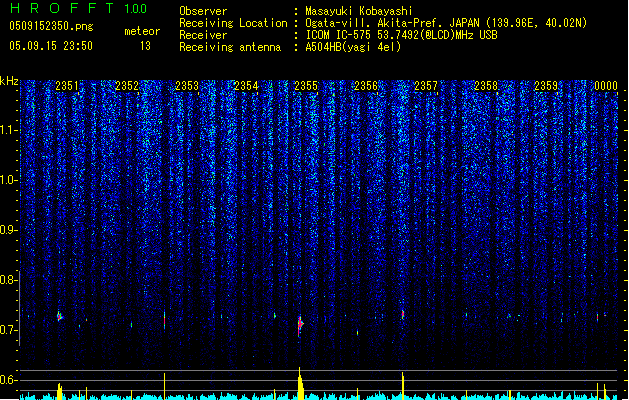
Task: Click the meteor echo near 2351
Action: tap(59, 316)
